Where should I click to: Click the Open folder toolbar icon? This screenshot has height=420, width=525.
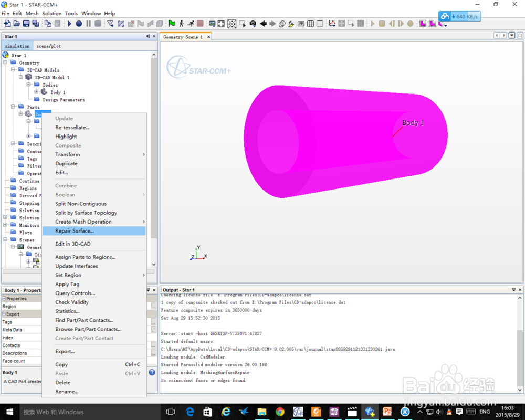point(17,24)
